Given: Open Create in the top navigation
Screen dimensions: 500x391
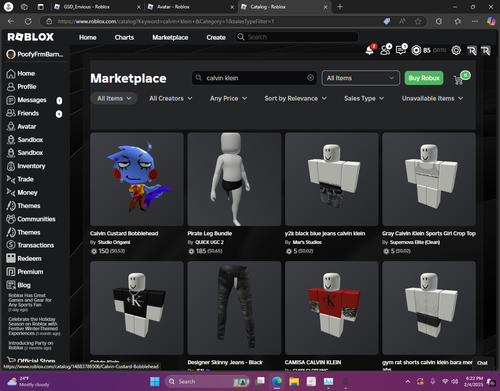Looking at the screenshot, I should click(216, 37).
